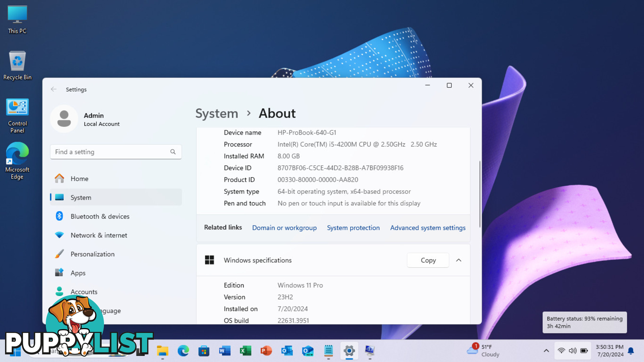Click search magnifier in Find a setting
The image size is (644, 362).
pos(173,152)
